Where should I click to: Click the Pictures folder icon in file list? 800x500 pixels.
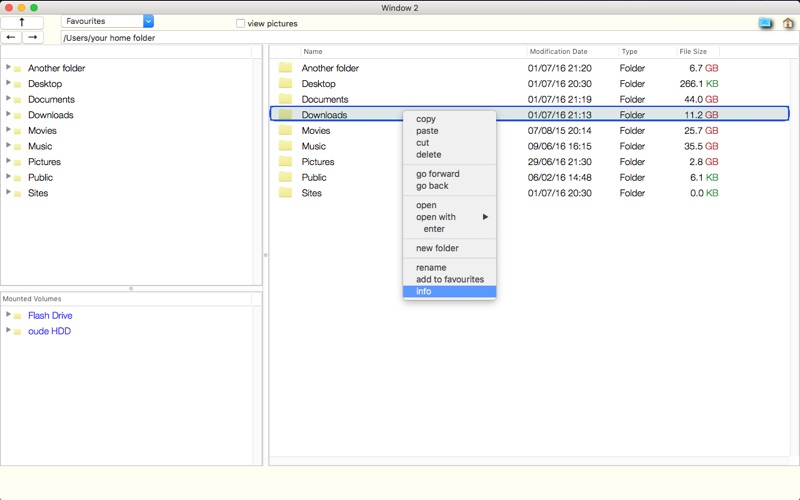click(x=285, y=161)
